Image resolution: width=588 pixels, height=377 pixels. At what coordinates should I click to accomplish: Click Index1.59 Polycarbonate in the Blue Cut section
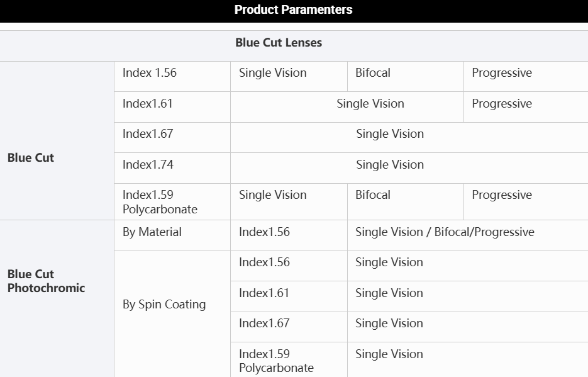(160, 202)
